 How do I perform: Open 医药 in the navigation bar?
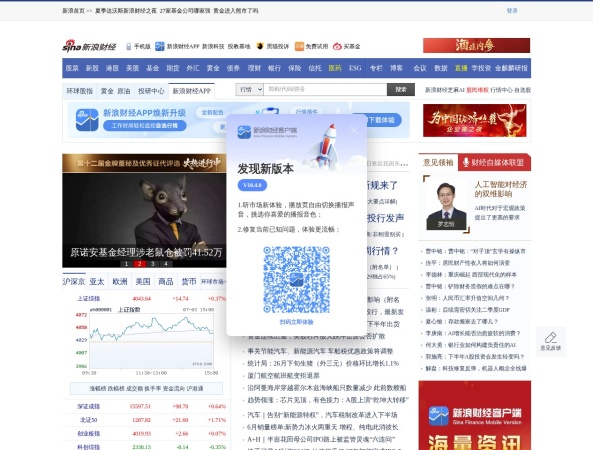[x=335, y=68]
